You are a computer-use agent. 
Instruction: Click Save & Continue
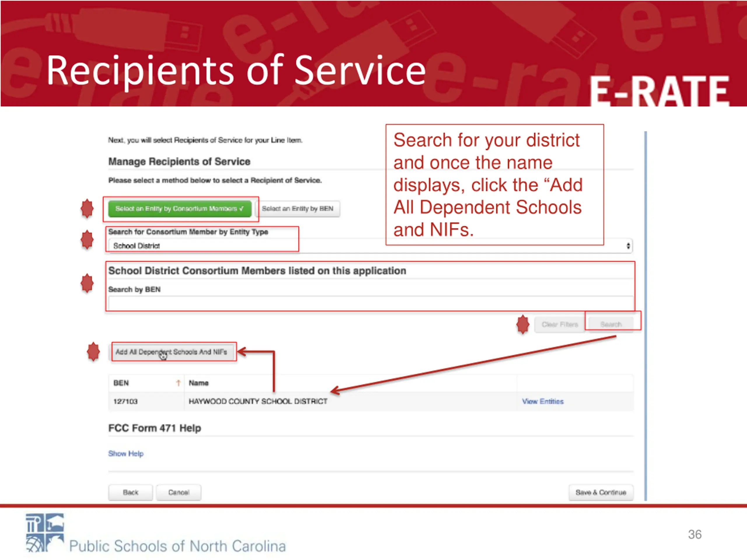(x=601, y=493)
